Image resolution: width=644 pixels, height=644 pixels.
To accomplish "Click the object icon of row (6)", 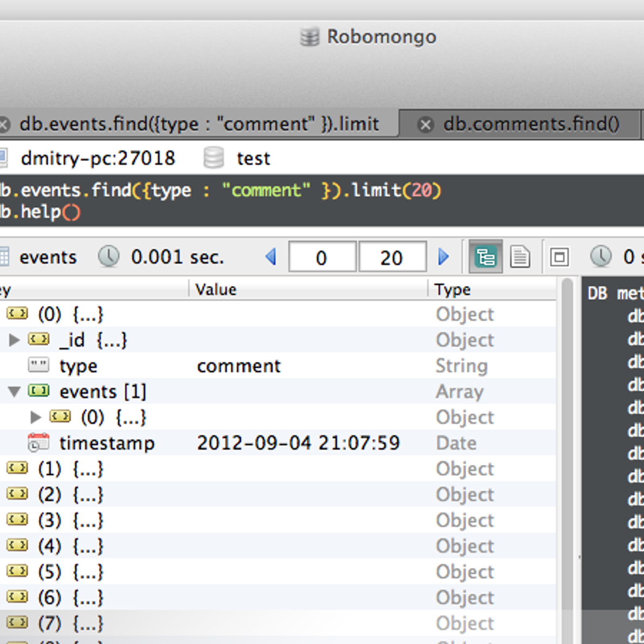I will pyautogui.click(x=17, y=597).
